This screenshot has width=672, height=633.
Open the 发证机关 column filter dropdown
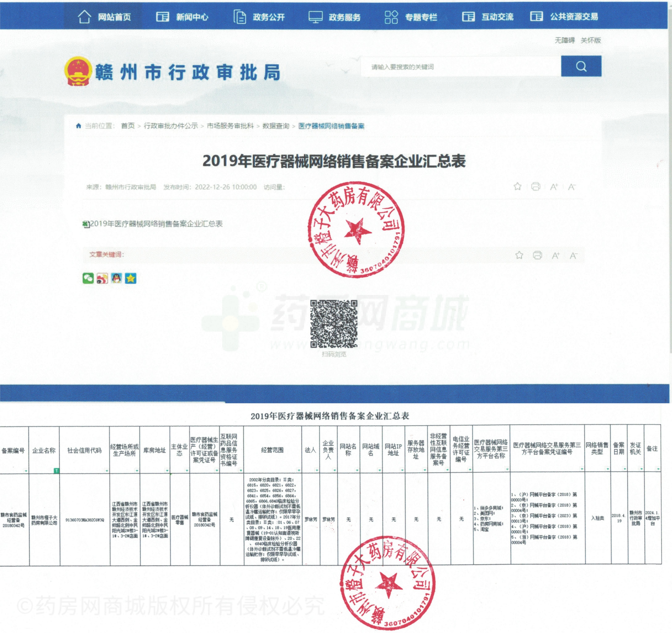[641, 469]
